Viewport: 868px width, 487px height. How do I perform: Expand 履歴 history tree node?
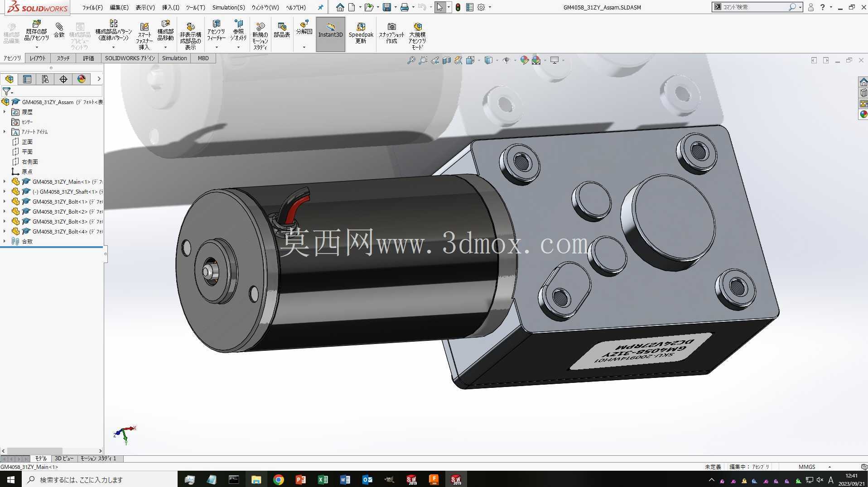click(5, 112)
